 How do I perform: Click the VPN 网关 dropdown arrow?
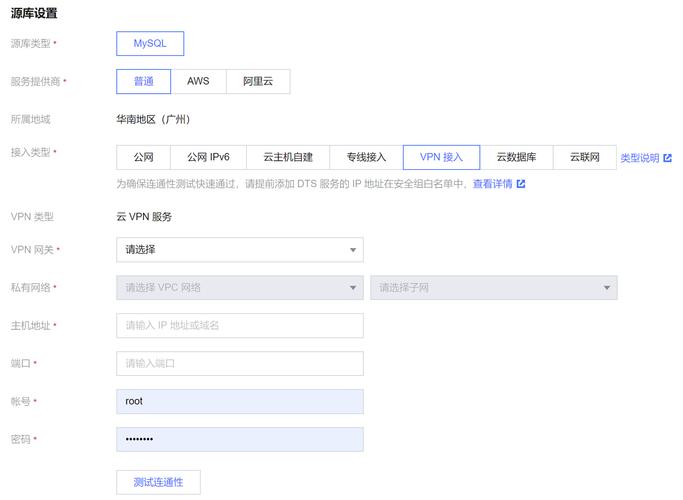[x=353, y=250]
